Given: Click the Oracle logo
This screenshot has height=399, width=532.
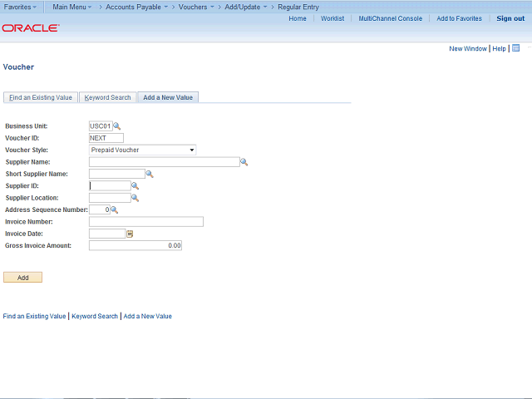Looking at the screenshot, I should pos(31,27).
